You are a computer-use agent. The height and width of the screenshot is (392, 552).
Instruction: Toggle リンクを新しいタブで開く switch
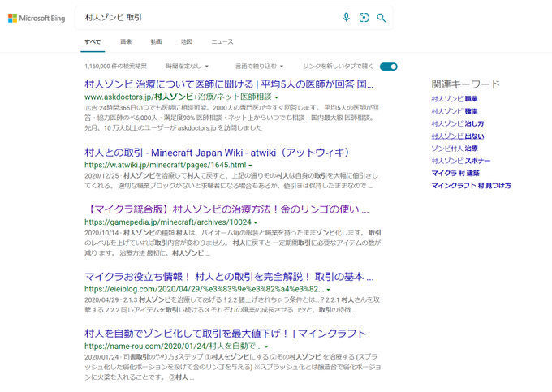pyautogui.click(x=389, y=67)
